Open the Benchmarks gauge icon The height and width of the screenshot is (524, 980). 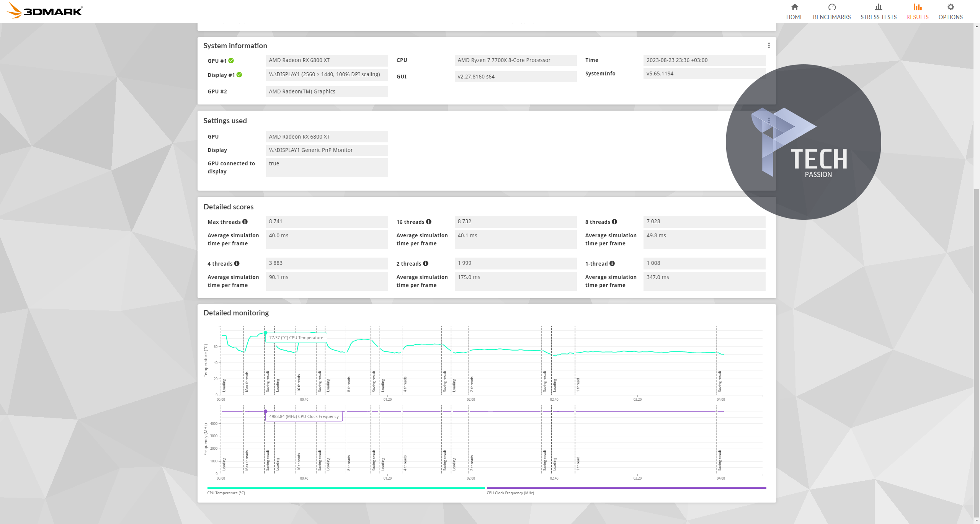831,7
